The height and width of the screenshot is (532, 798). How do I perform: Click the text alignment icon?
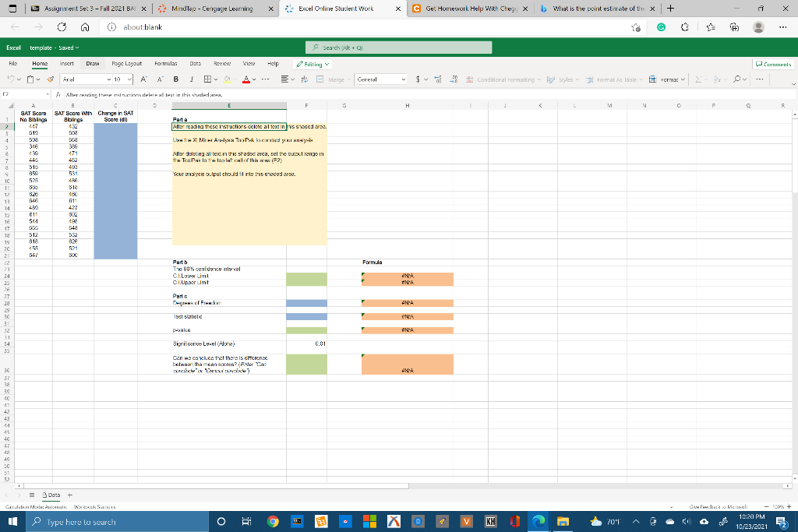pos(285,79)
